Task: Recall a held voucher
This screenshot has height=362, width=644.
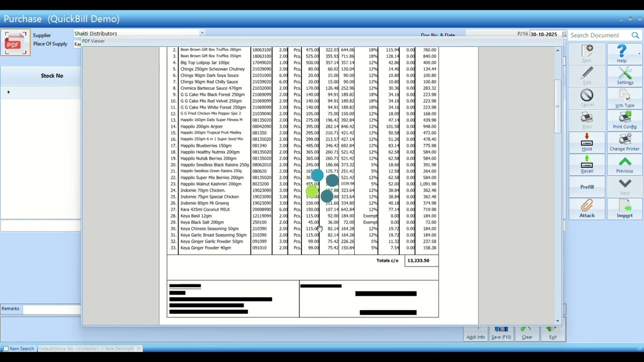Action: tap(587, 164)
